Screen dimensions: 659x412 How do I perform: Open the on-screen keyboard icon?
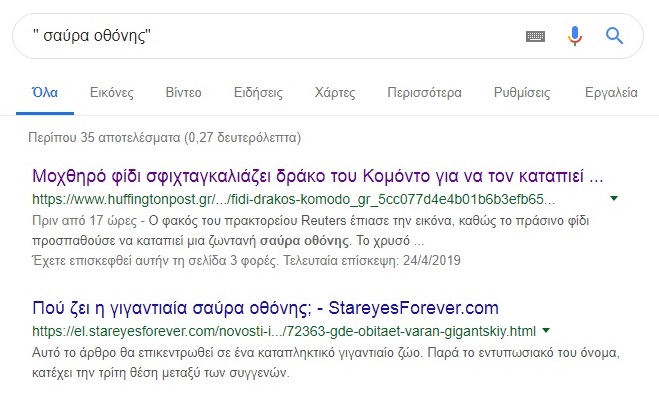tap(535, 37)
